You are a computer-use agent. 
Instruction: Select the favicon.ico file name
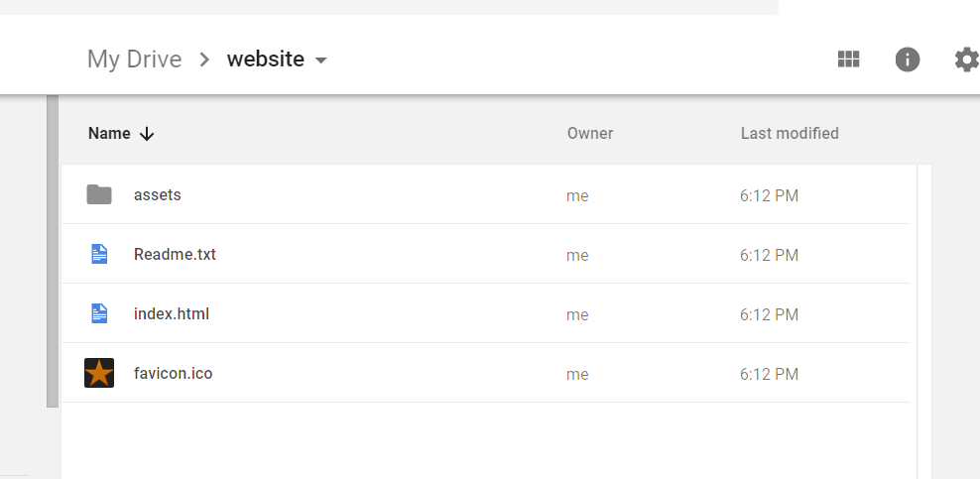(174, 374)
